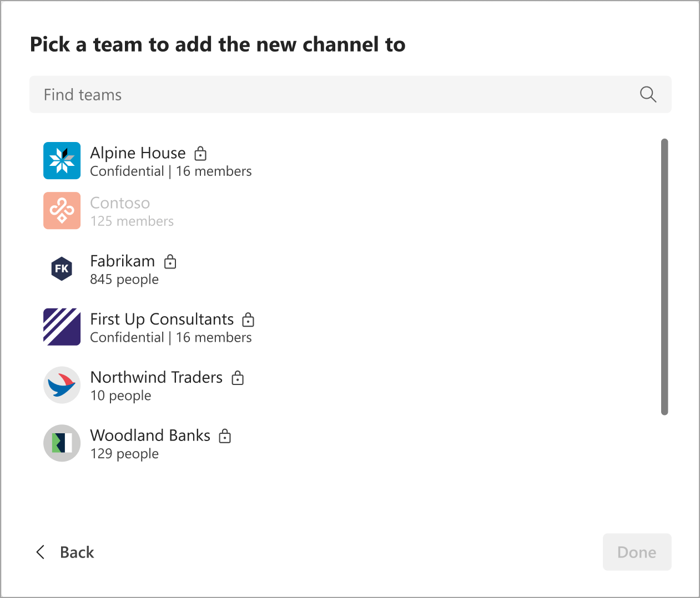Focus the Find teams search field
700x598 pixels.
(333, 95)
